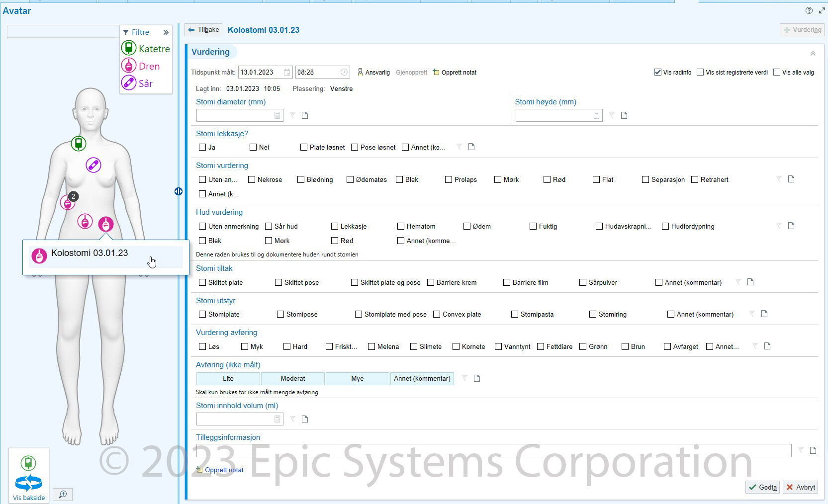
Task: Open the help question mark icon
Action: (x=809, y=10)
